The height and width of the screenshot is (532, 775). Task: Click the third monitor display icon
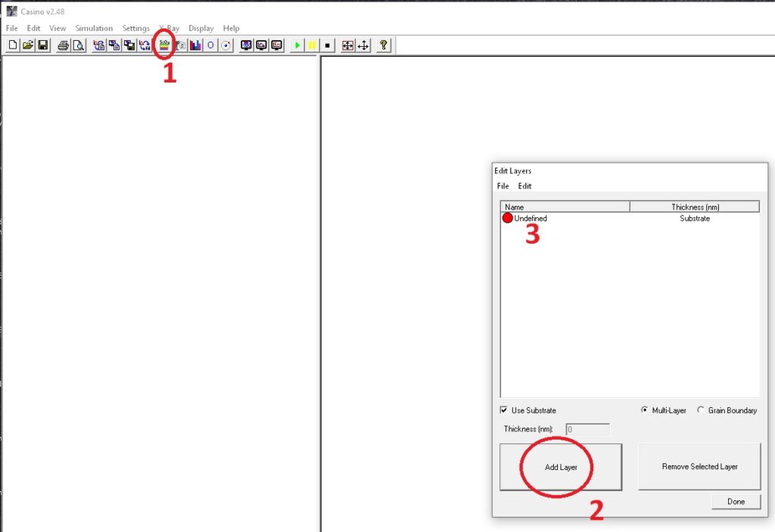click(x=277, y=45)
